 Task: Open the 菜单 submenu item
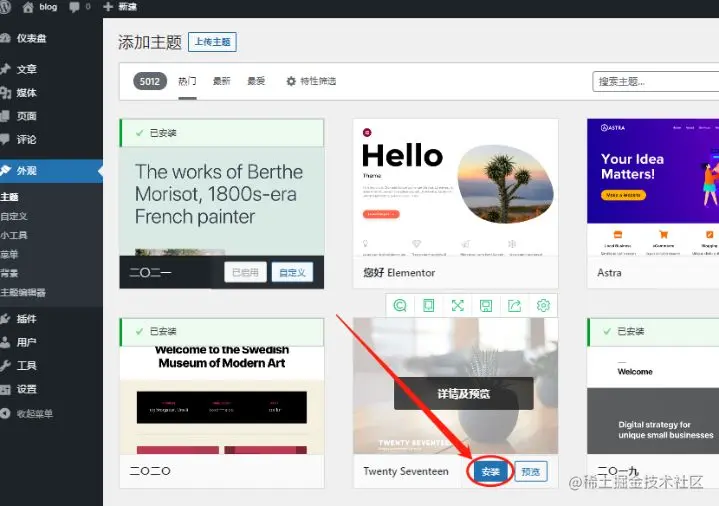9,254
